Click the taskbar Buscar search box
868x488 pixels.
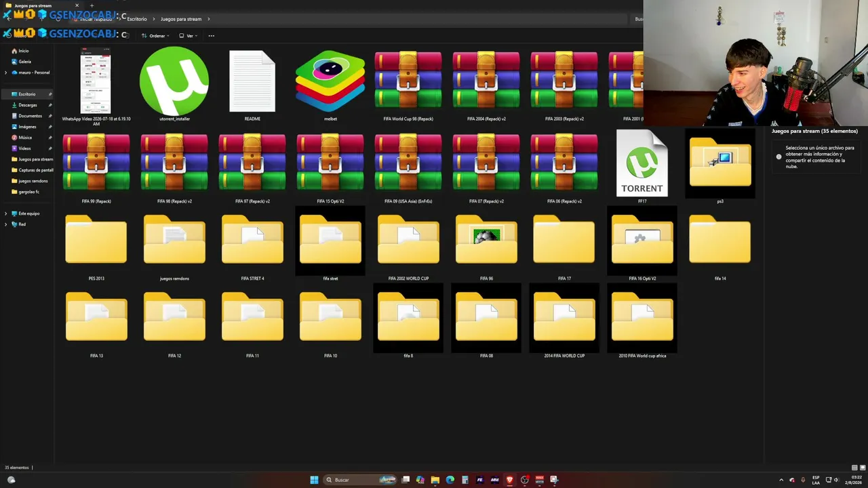point(361,480)
